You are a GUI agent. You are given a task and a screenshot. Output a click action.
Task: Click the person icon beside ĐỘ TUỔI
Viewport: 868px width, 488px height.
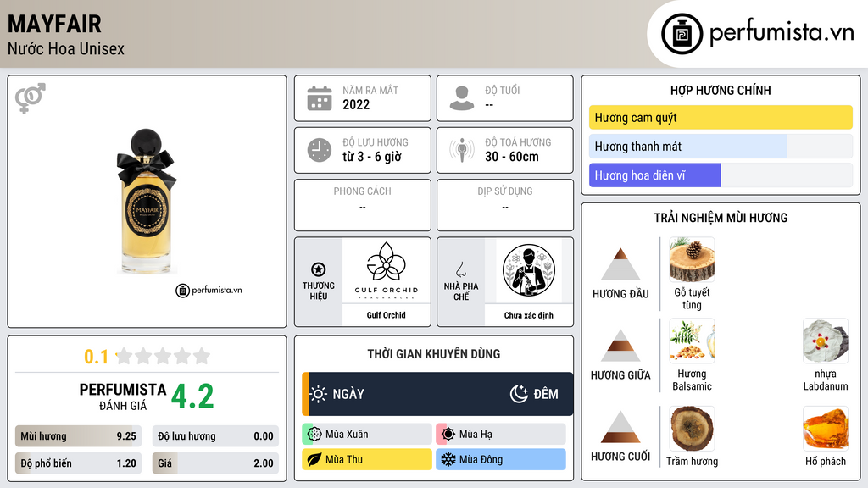coord(462,98)
